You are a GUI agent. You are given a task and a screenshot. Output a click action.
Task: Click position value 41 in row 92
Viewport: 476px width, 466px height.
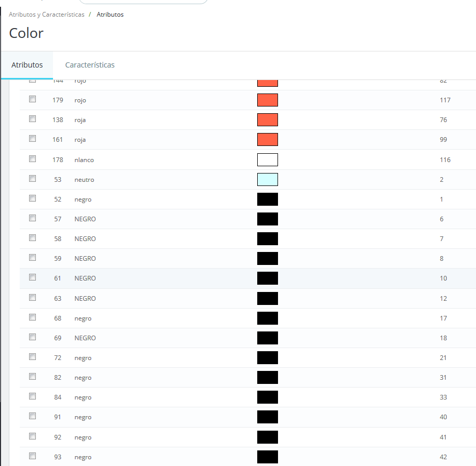click(x=443, y=437)
